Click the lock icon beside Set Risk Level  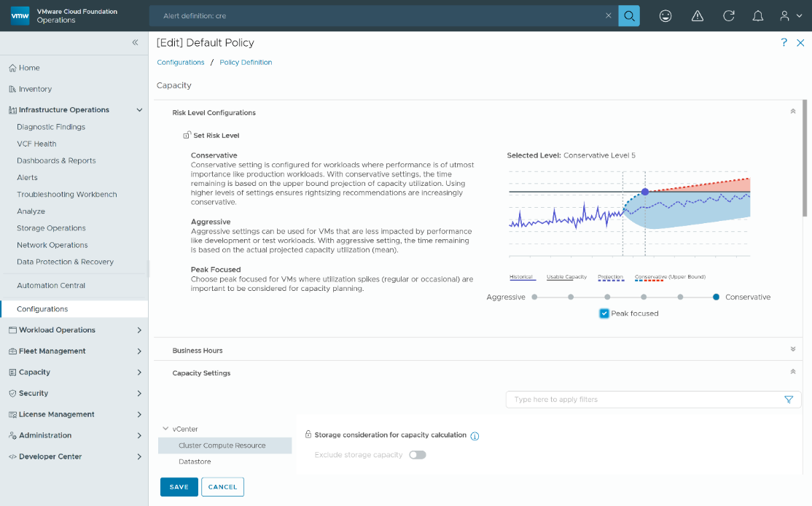[187, 135]
